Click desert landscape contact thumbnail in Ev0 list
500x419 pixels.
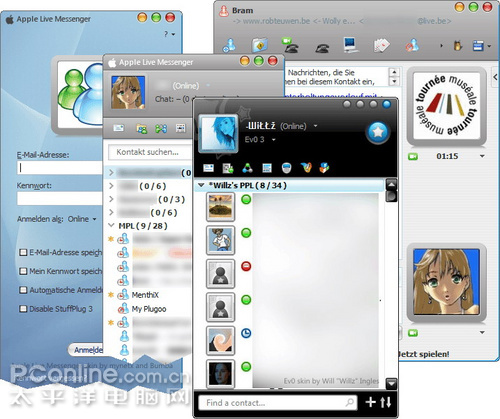(x=220, y=207)
